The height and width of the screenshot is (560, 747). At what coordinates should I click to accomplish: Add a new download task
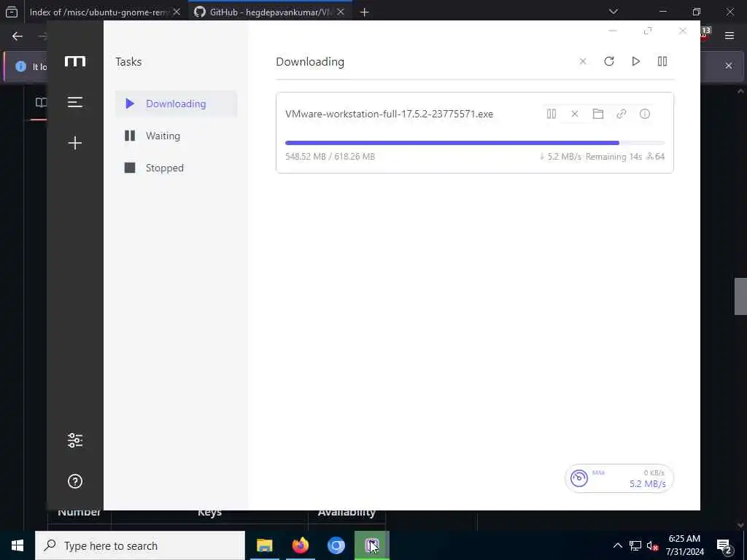pyautogui.click(x=75, y=143)
